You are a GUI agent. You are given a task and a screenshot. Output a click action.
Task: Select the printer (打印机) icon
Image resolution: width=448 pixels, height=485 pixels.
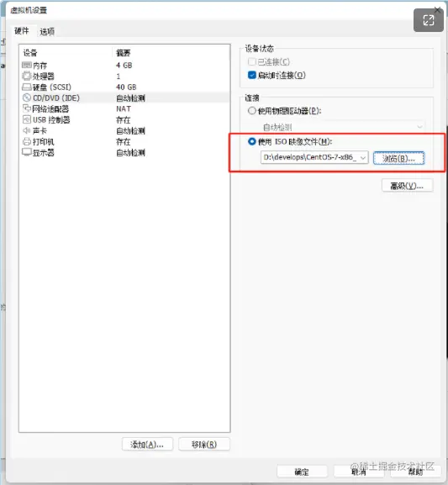27,142
